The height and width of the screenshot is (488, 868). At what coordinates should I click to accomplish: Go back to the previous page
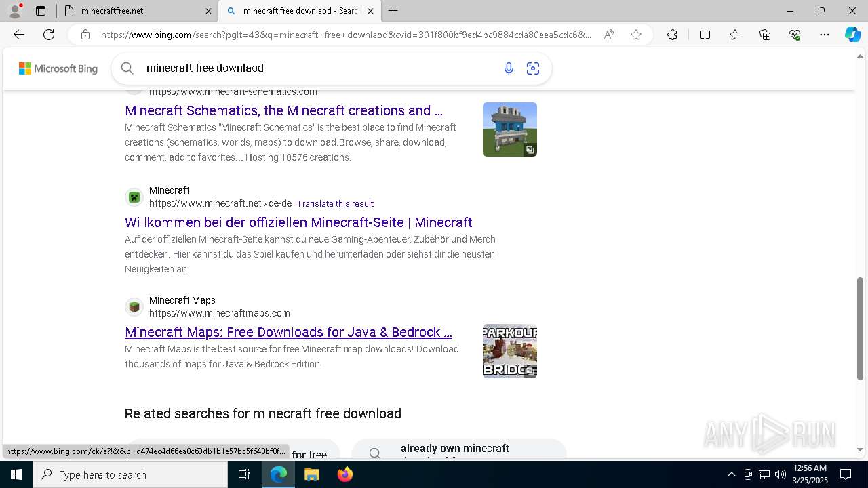[19, 35]
